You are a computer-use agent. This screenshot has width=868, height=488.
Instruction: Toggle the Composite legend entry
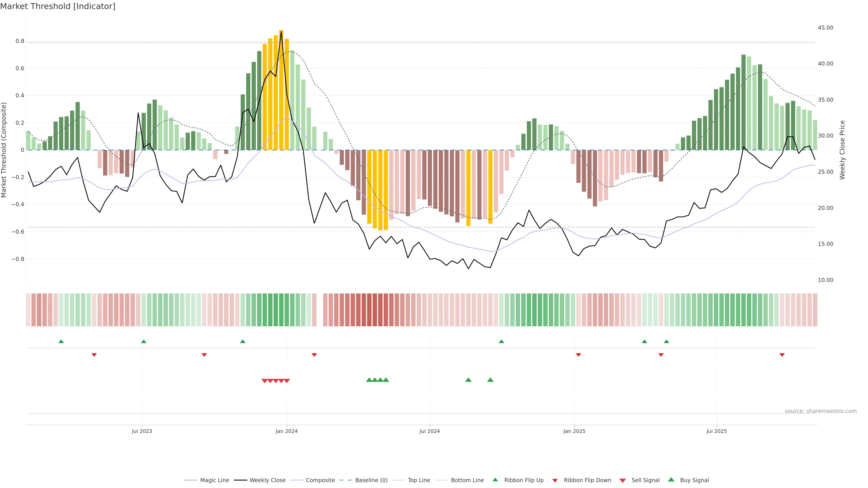[320, 480]
